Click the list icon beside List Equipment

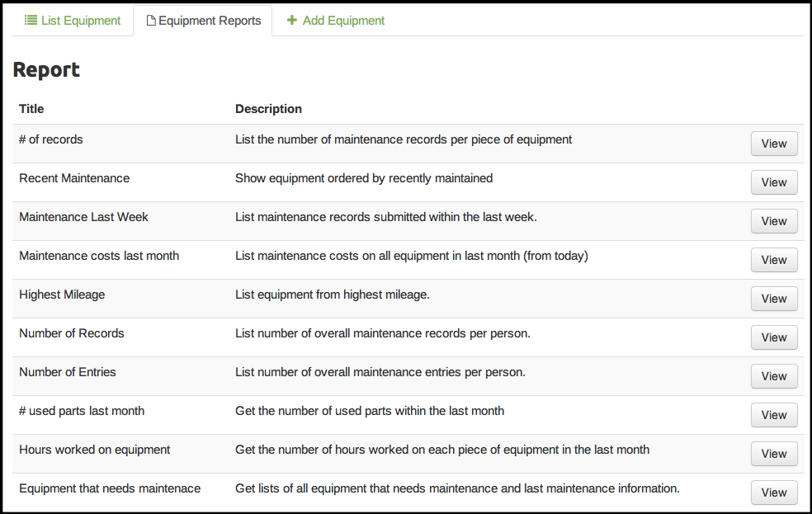31,21
